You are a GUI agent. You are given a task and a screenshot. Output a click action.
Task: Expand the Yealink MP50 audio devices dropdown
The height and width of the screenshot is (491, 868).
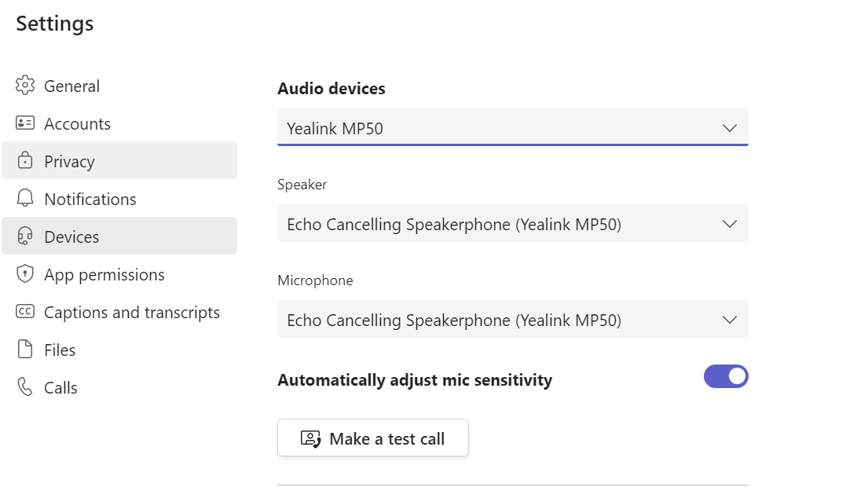tap(513, 128)
